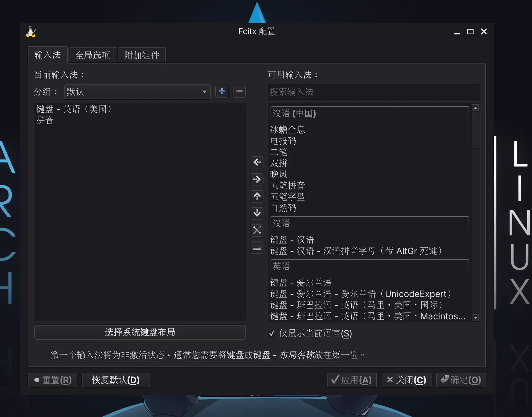The image size is (532, 417).
Task: Select 拼音 in current input methods
Action: [x=140, y=120]
